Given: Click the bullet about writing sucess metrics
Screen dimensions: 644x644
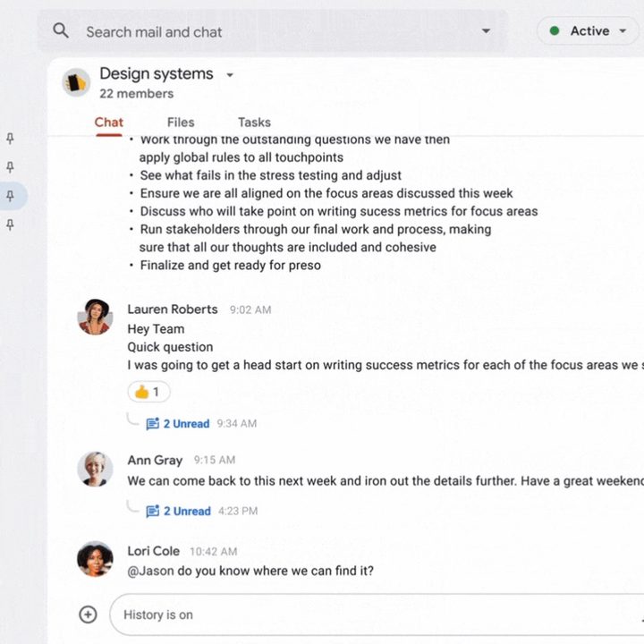Looking at the screenshot, I should (x=339, y=211).
